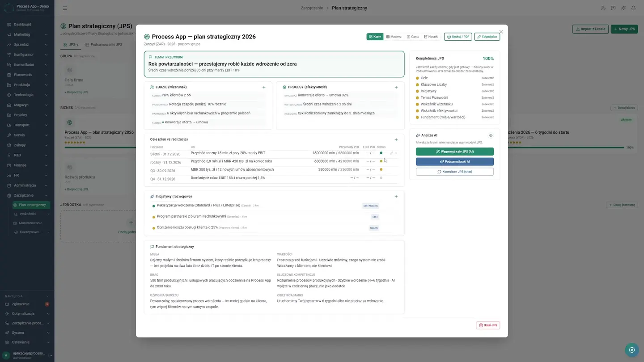This screenshot has height=362, width=644.
Task: Click Wygeneruj cały JPS (AI) button
Action: 455,152
